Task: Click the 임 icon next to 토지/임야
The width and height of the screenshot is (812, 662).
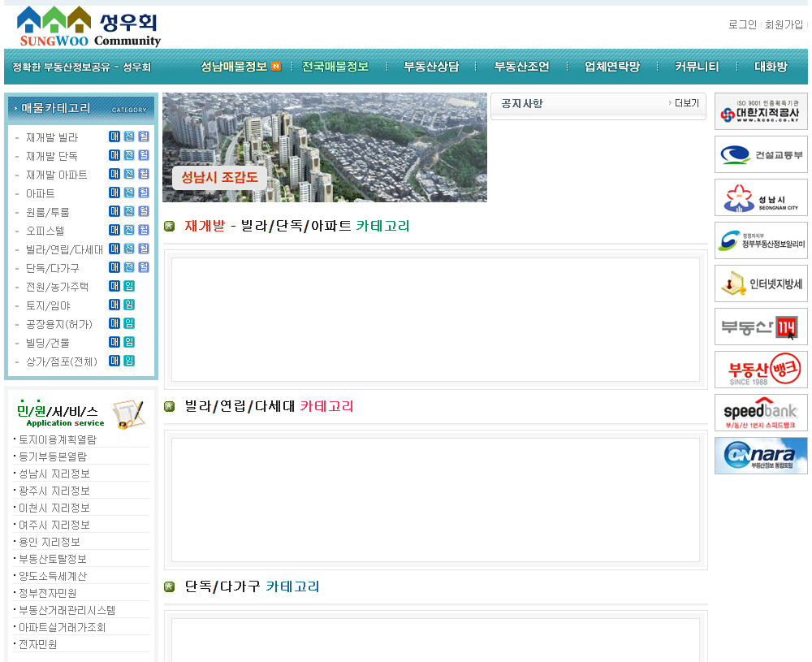Action: pos(129,305)
